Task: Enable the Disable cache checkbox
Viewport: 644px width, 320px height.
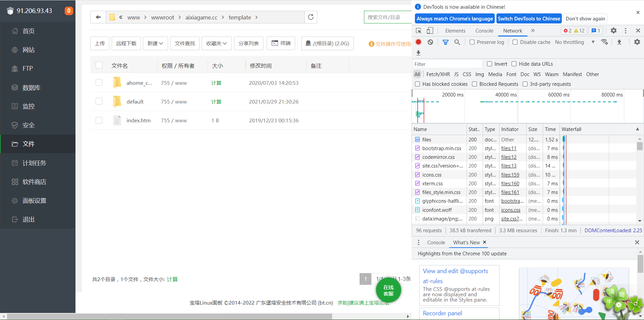Action: coord(515,42)
